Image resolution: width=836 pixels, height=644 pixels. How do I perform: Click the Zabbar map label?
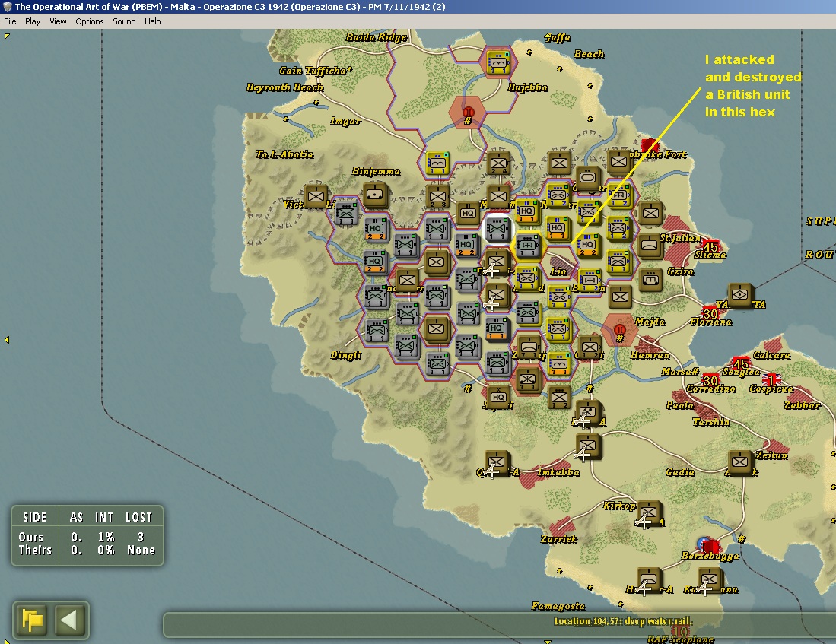[801, 405]
